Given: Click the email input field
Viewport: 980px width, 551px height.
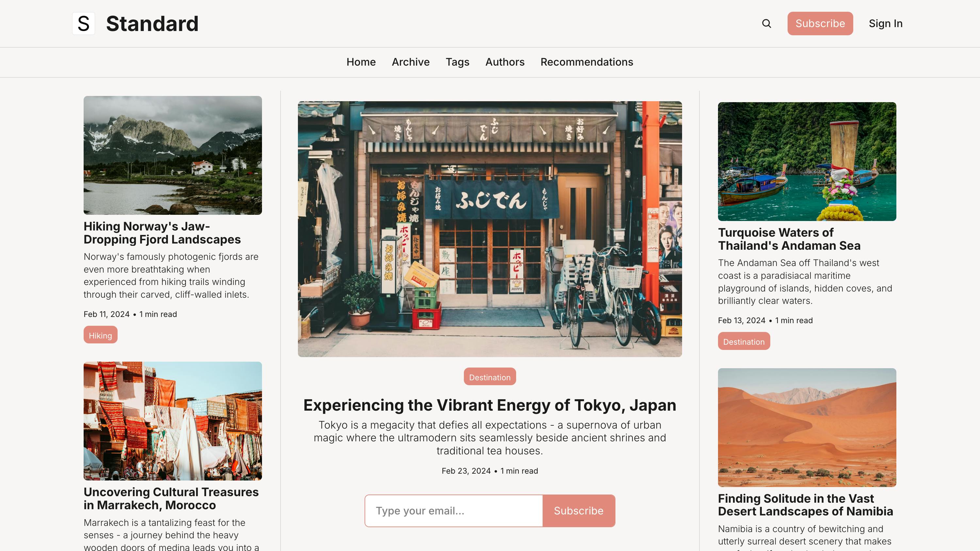Looking at the screenshot, I should (x=453, y=510).
